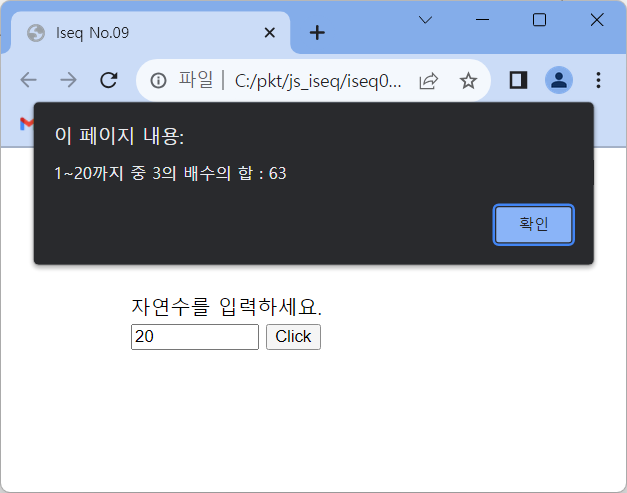Go back with the browser back arrow
The width and height of the screenshot is (627, 493).
click(x=28, y=80)
